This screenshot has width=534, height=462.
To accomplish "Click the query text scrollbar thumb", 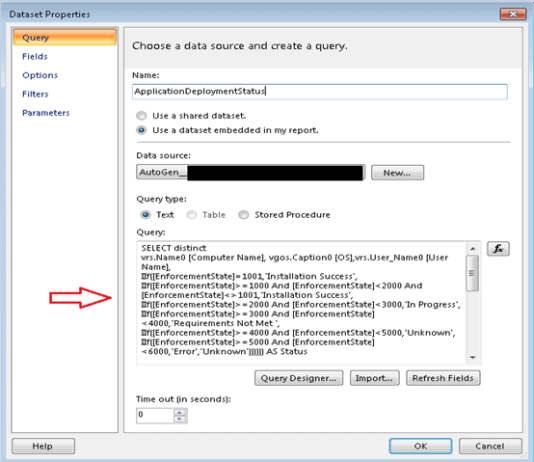I will (x=473, y=273).
